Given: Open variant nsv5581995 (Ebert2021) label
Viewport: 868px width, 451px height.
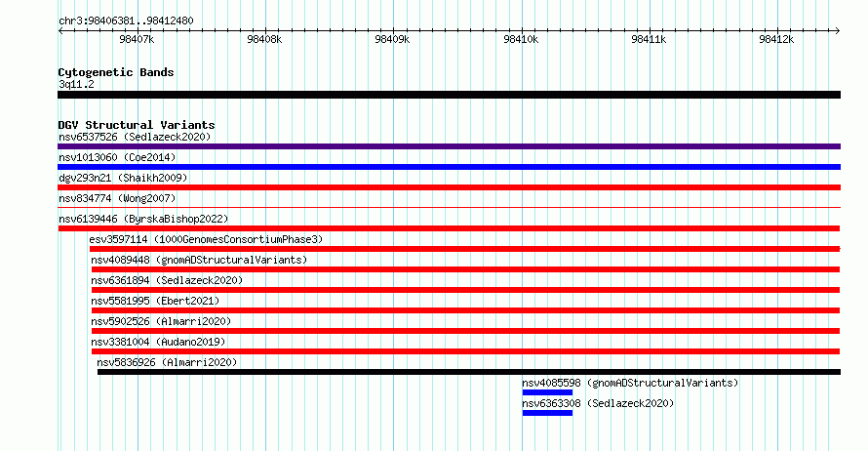Looking at the screenshot, I should (155, 301).
